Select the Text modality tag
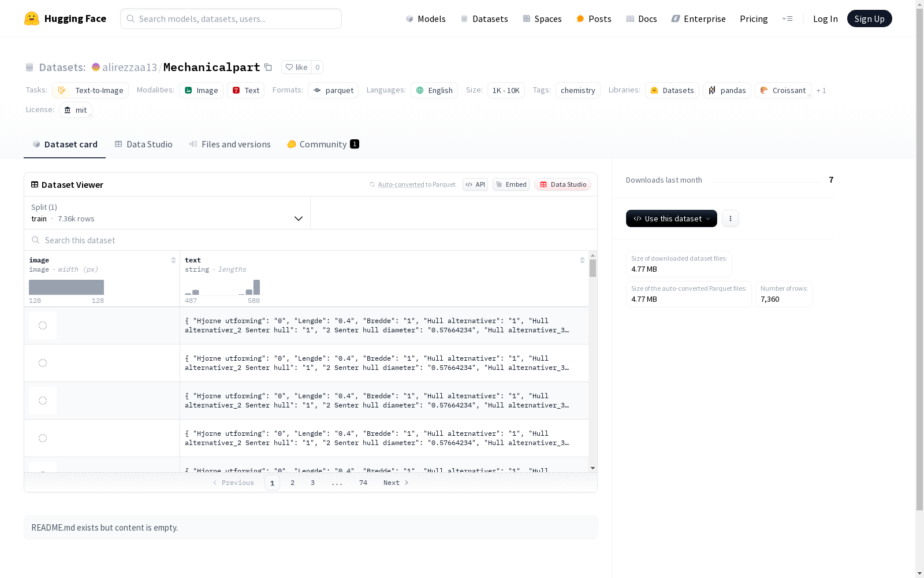 [245, 90]
